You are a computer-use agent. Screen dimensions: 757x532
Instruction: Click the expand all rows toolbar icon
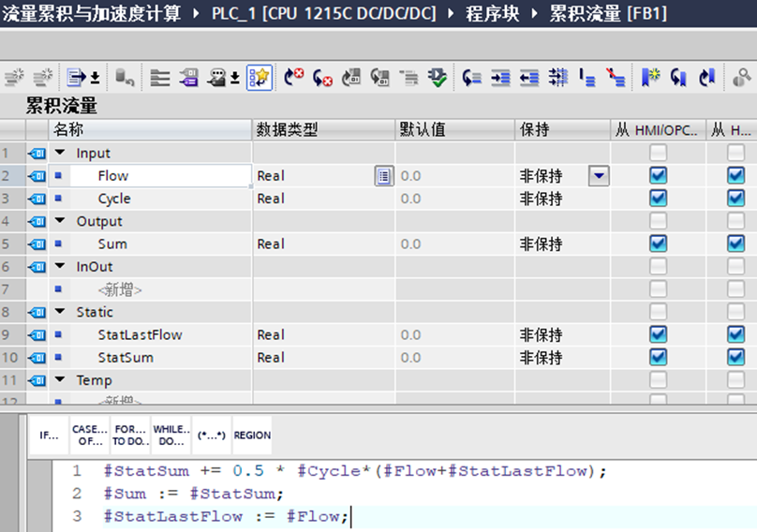tap(160, 77)
